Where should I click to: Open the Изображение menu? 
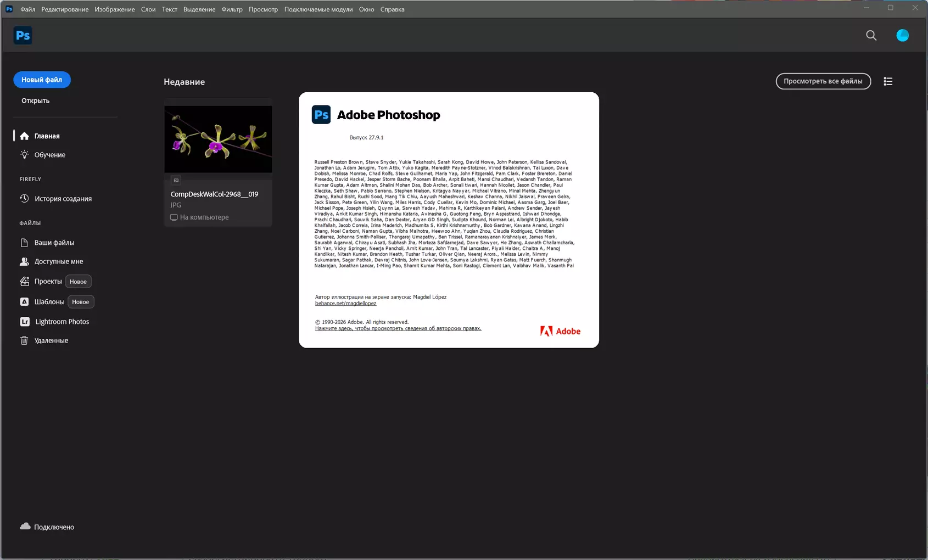(x=114, y=9)
